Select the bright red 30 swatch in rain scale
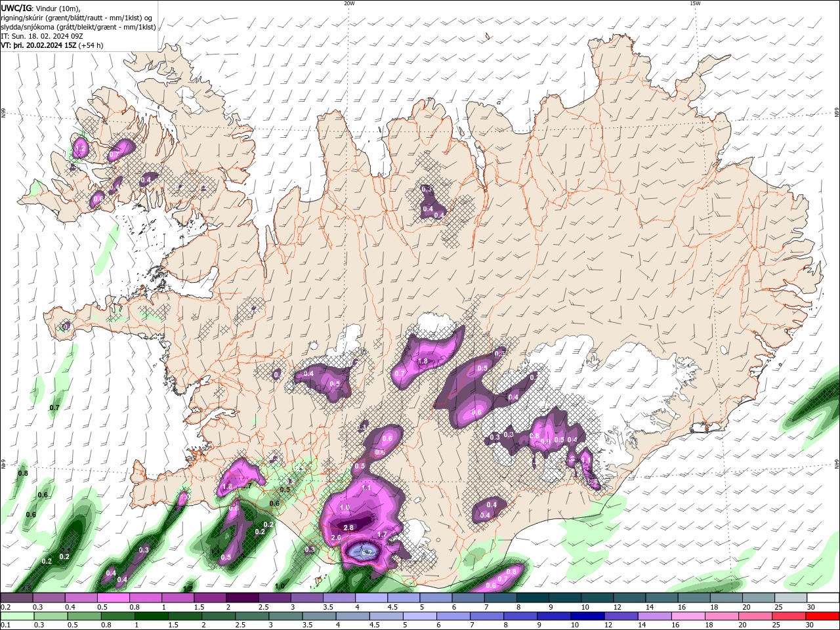 [x=823, y=616]
